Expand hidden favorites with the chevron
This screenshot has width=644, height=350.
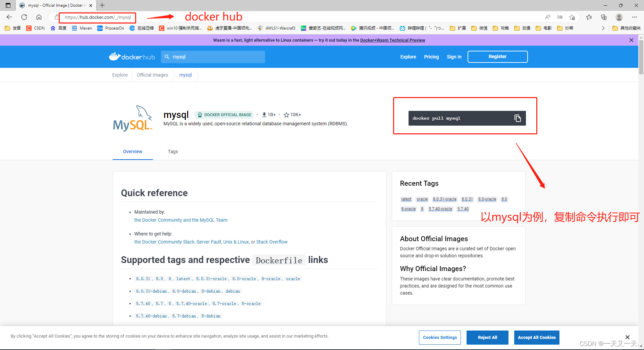pos(603,28)
